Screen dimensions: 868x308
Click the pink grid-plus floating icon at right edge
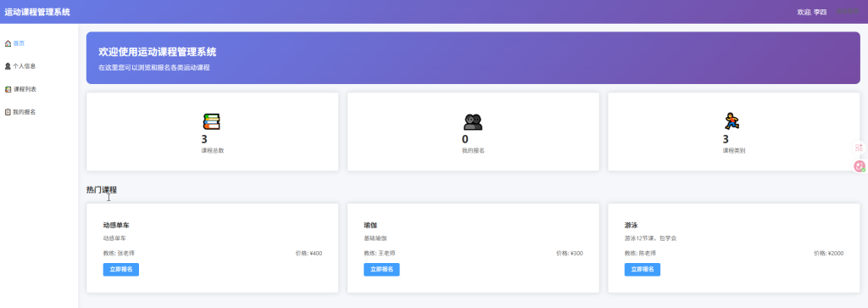tap(860, 148)
